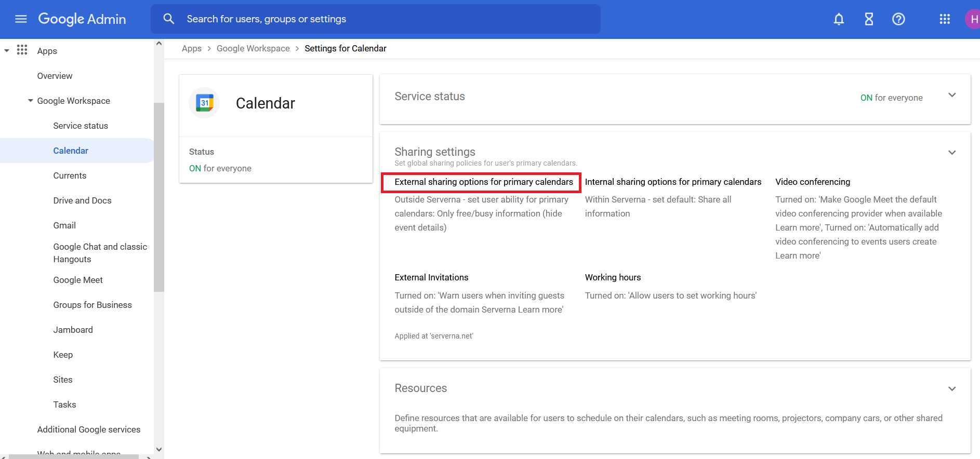980x459 pixels.
Task: Select Calendar in the sidebar
Action: tap(71, 151)
